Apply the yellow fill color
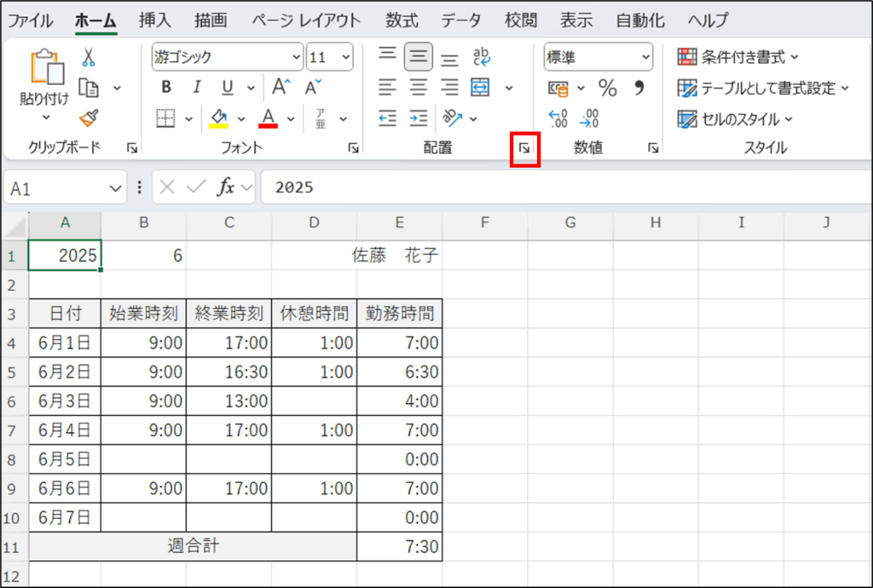The image size is (873, 588). 219,118
